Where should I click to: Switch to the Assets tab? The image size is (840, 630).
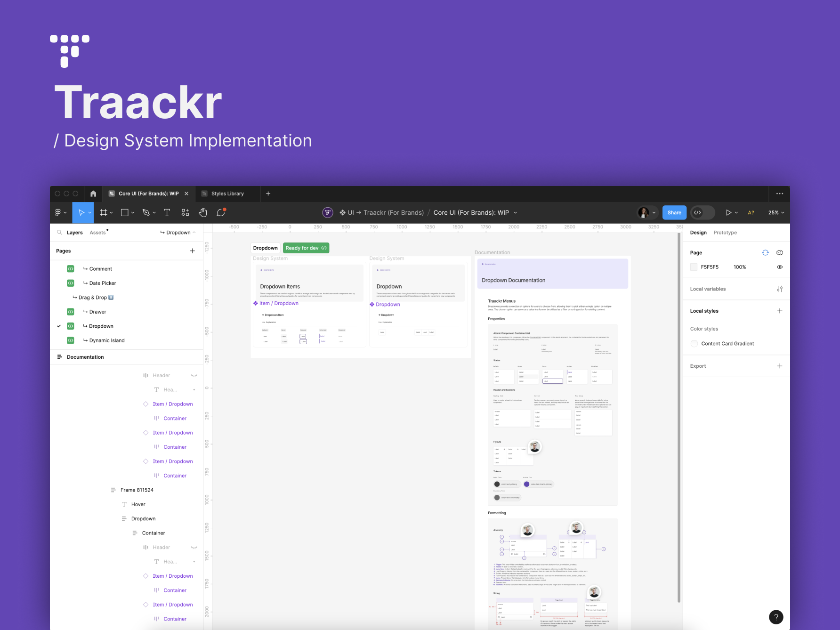click(x=97, y=233)
